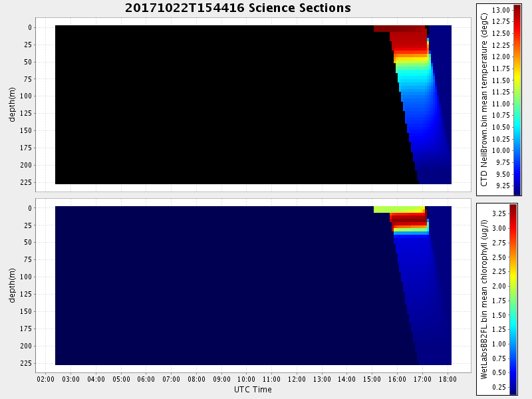This screenshot has height=399, width=532.
Task: Click the 9.25 tick on temperature colorbar
Action: tap(501, 186)
